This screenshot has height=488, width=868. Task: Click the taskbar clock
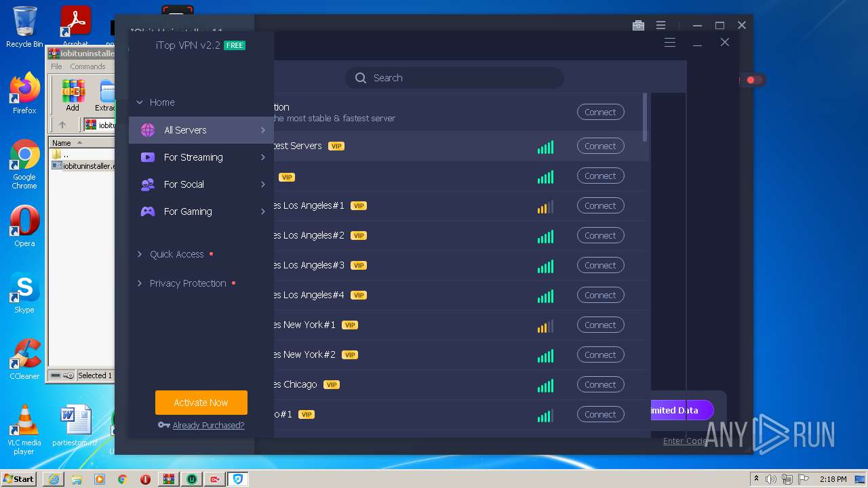click(832, 479)
